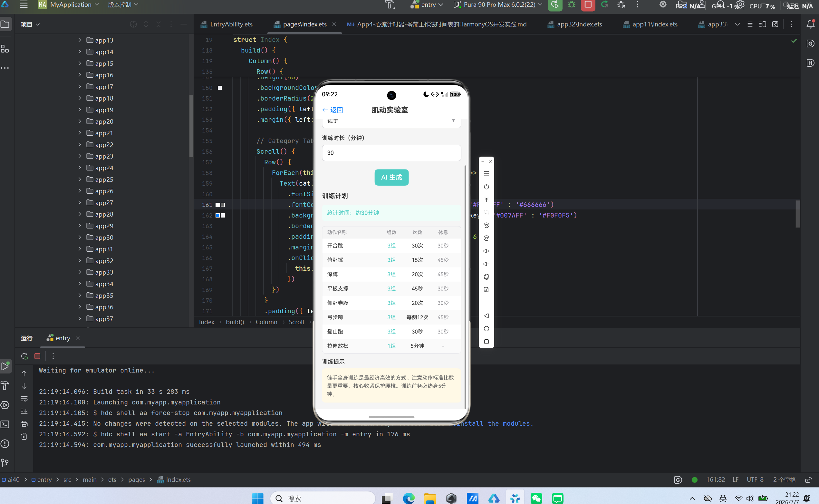Image resolution: width=819 pixels, height=504 pixels.
Task: Click the emulator rotate screen icon
Action: tap(487, 277)
